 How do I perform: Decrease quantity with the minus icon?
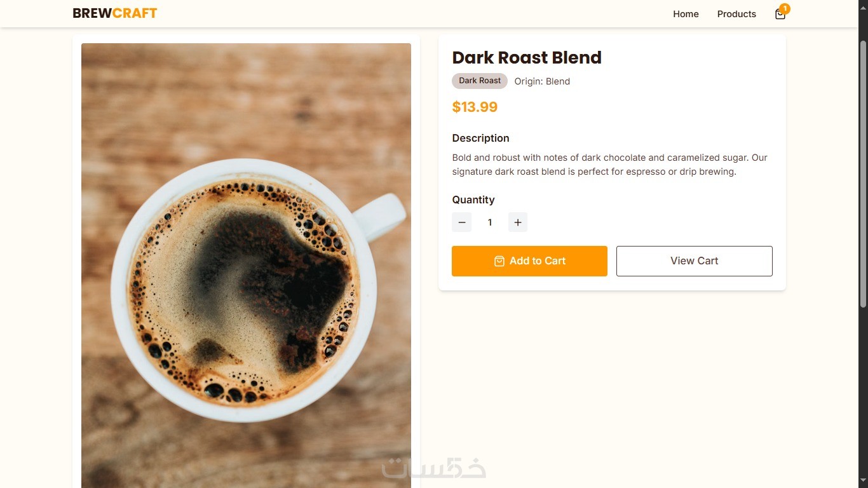(462, 222)
